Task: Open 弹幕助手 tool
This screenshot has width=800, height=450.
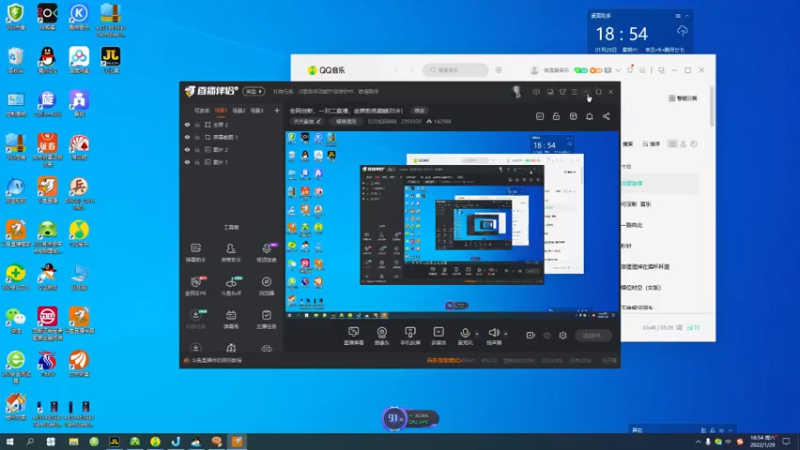Action: click(x=195, y=253)
